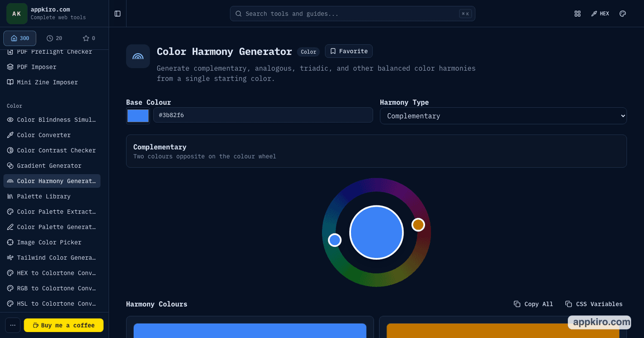Click the HEX to Colortone Converter icon
The height and width of the screenshot is (338, 644).
pyautogui.click(x=10, y=273)
